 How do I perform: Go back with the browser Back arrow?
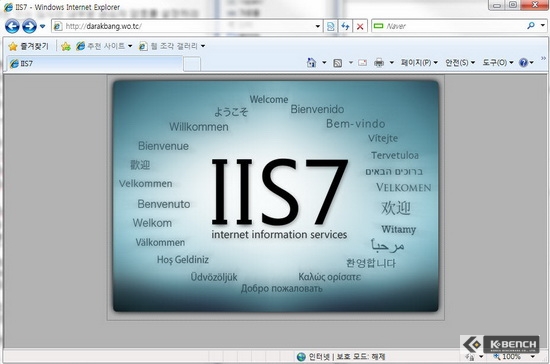[12, 26]
